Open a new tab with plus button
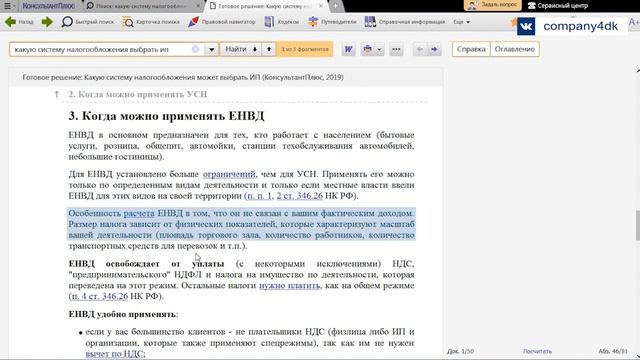Viewport: 640px width, 360px height. (335, 6)
